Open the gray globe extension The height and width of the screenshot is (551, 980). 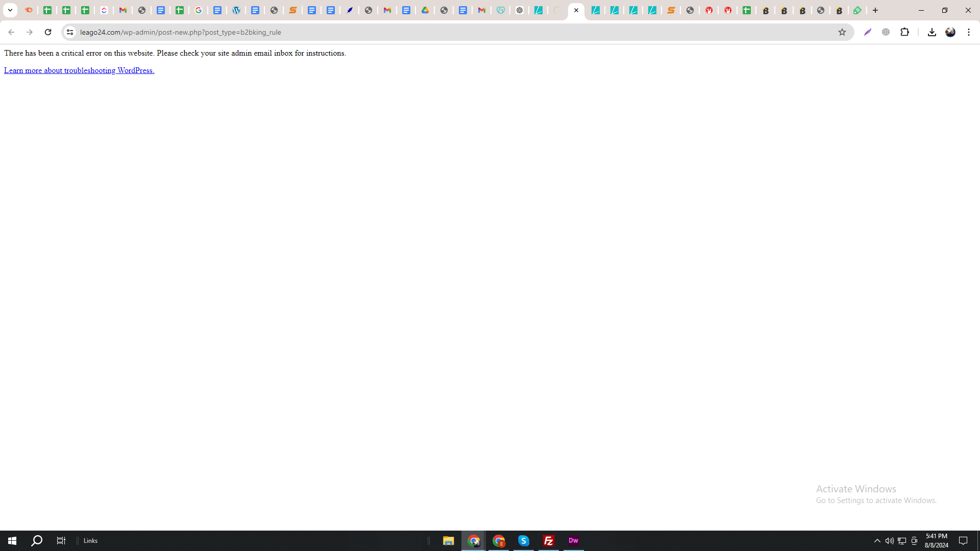point(886,32)
